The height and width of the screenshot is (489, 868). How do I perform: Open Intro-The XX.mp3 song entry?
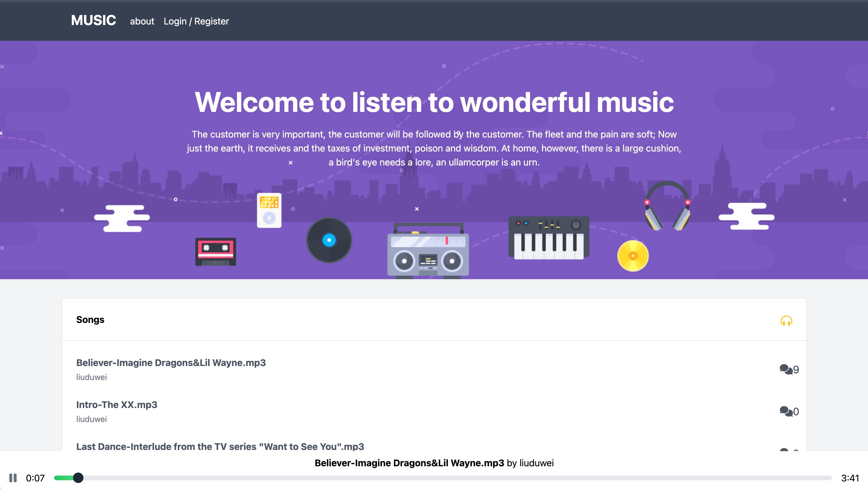point(117,404)
